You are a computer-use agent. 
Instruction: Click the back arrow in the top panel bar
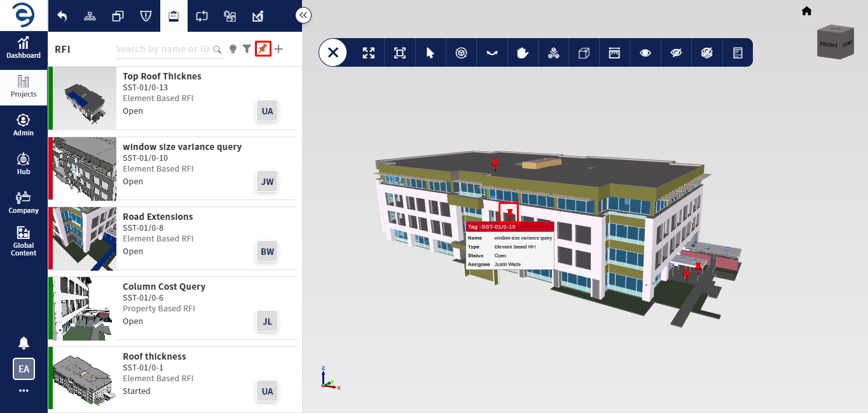pos(62,16)
